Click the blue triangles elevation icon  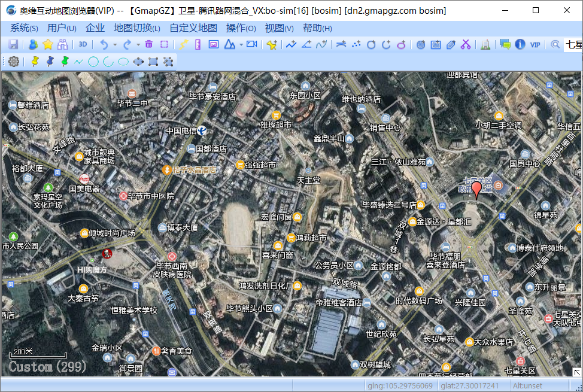click(230, 45)
